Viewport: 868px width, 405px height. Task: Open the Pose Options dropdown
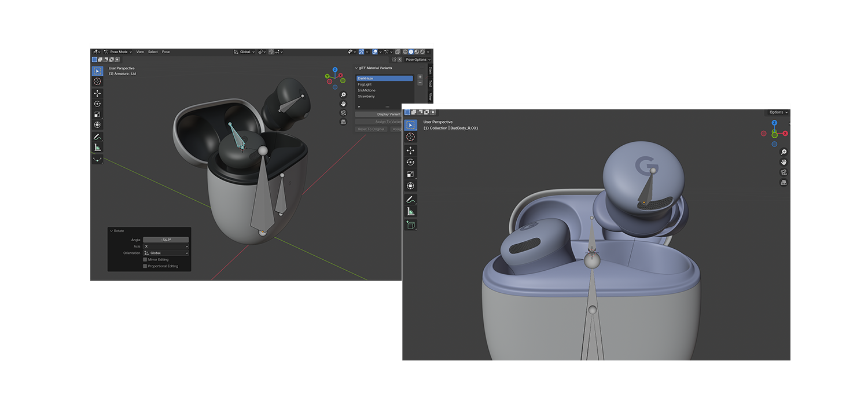pyautogui.click(x=419, y=60)
